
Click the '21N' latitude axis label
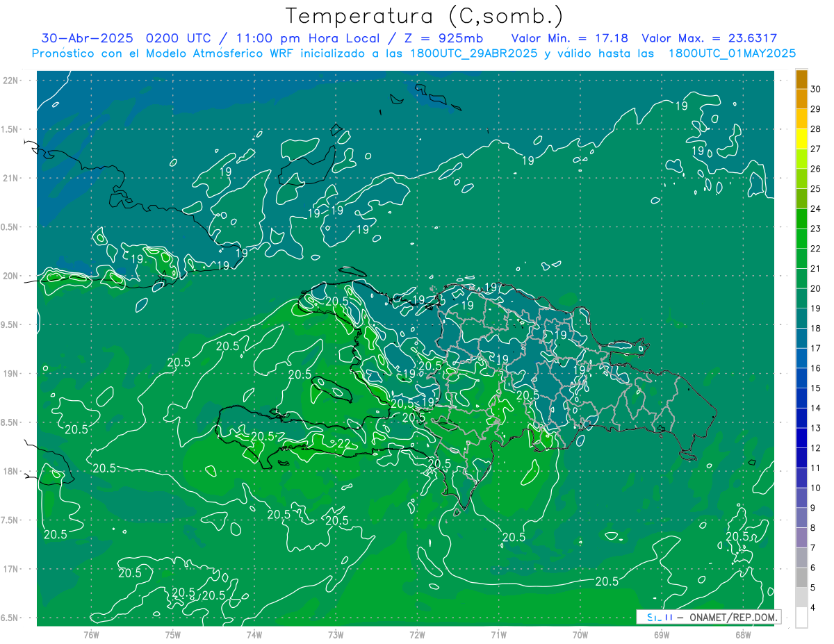coord(10,178)
